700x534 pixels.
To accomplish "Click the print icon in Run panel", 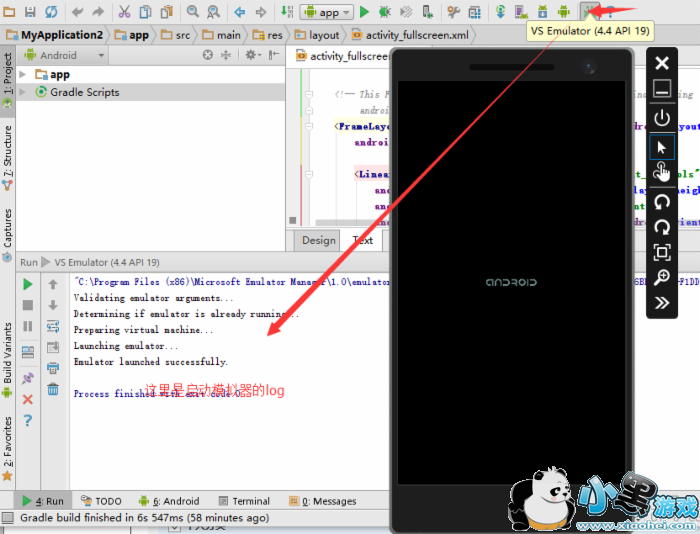I will [x=53, y=368].
